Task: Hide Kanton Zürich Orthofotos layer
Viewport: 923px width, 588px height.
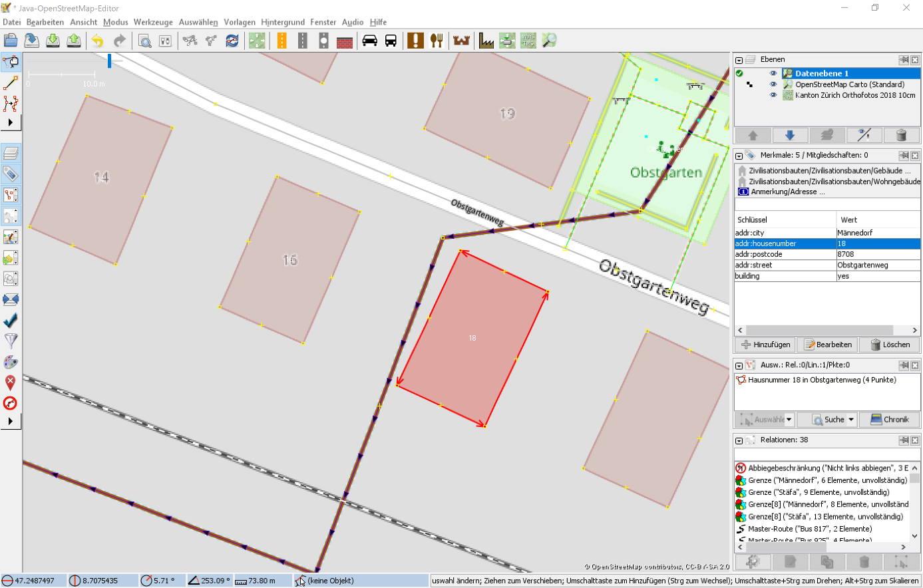Action: [x=773, y=95]
